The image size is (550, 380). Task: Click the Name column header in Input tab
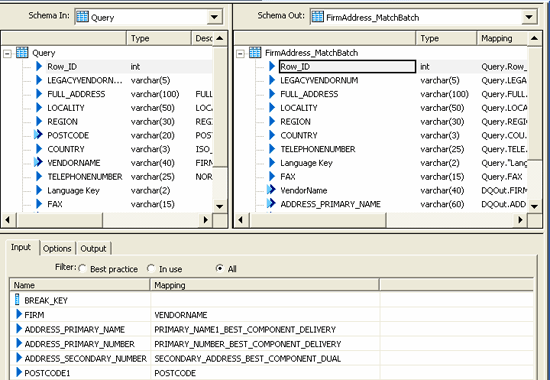pos(80,285)
